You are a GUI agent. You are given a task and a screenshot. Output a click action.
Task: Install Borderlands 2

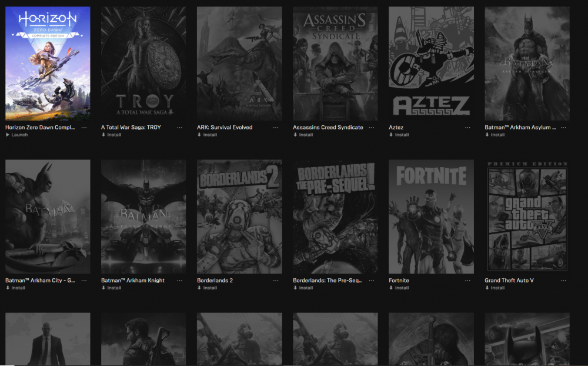(208, 288)
